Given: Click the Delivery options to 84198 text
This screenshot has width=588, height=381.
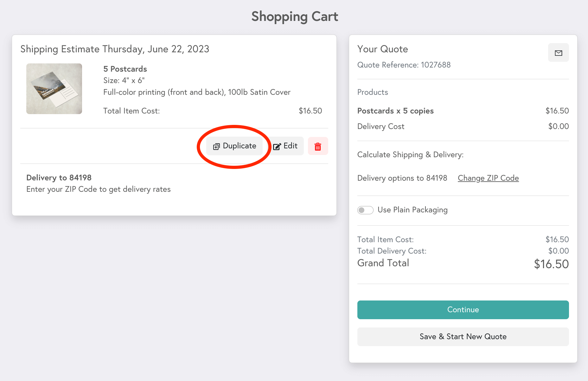Looking at the screenshot, I should (402, 178).
